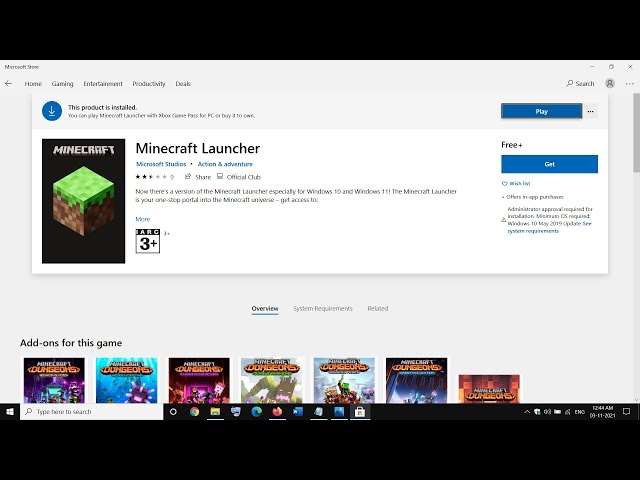Open more options next to Play
This screenshot has width=640, height=480.
click(591, 111)
